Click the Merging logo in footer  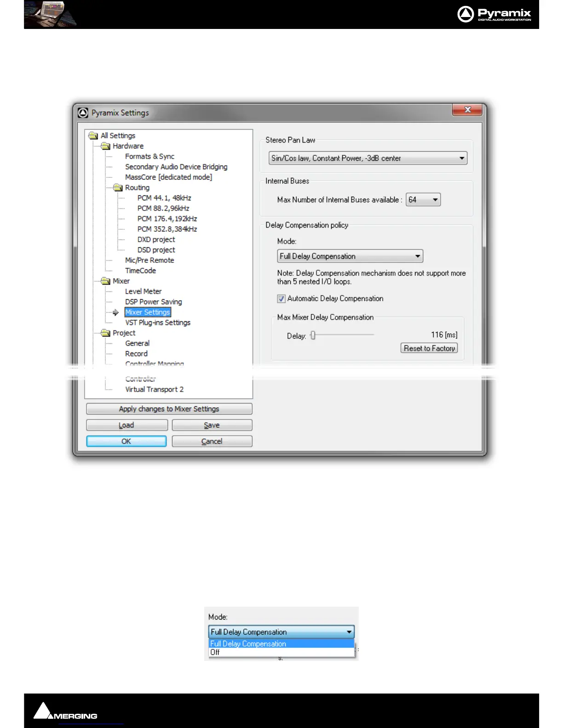[65, 711]
